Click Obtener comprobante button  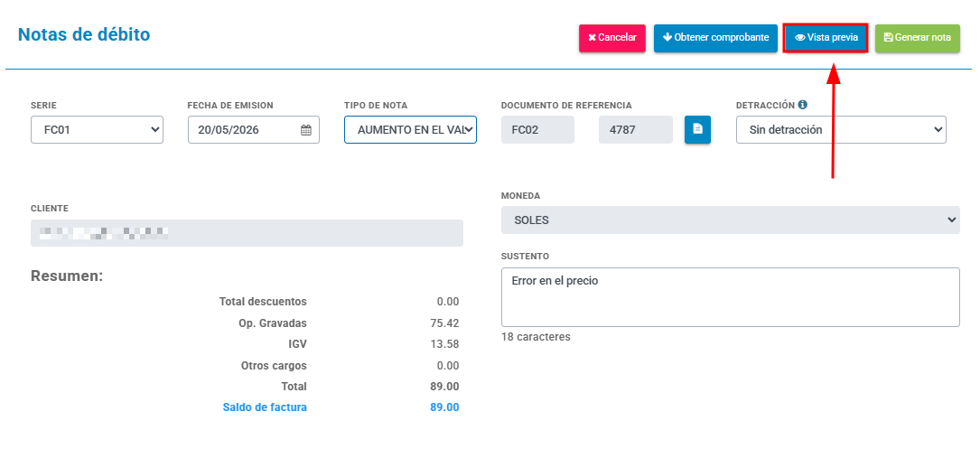(715, 38)
